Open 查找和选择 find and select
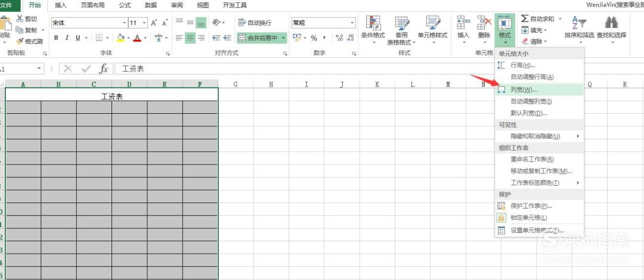This screenshot has width=644, height=280. (612, 29)
